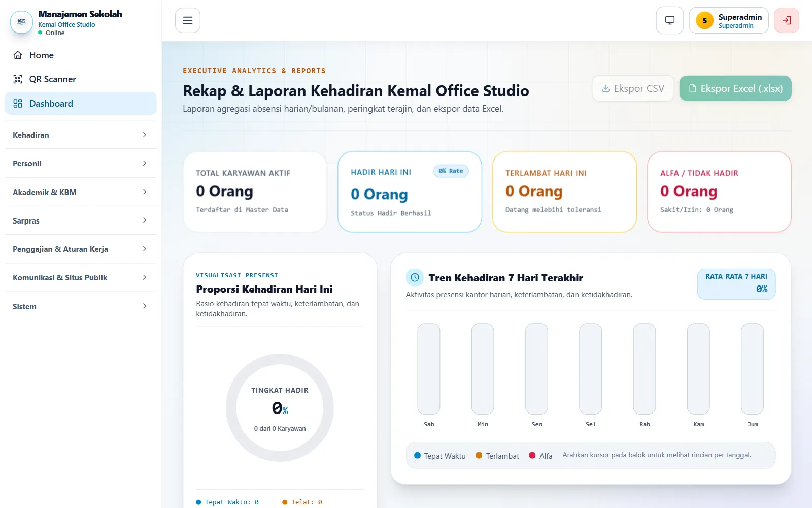Click the Online status text
This screenshot has height=508, width=812.
[x=55, y=33]
